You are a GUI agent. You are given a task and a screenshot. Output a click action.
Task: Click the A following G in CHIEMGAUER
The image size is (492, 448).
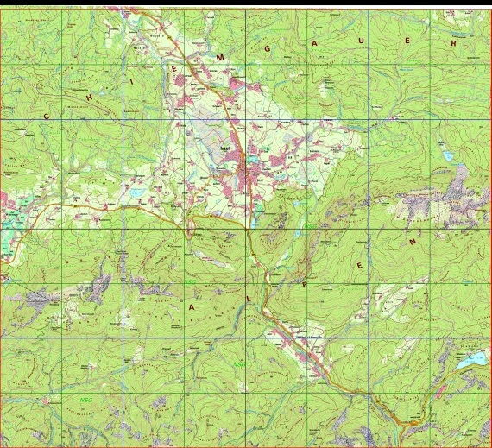pos(314,44)
